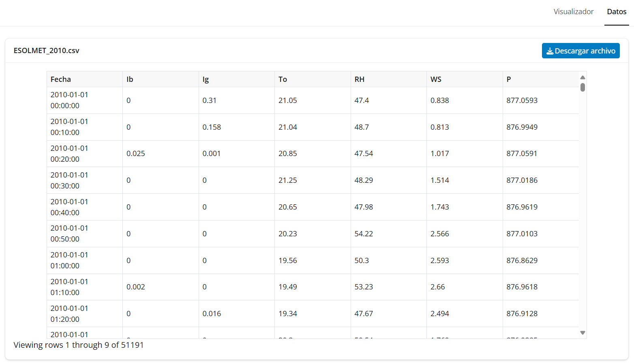Click the Fecha column header
The width and height of the screenshot is (634, 364).
pyautogui.click(x=61, y=79)
